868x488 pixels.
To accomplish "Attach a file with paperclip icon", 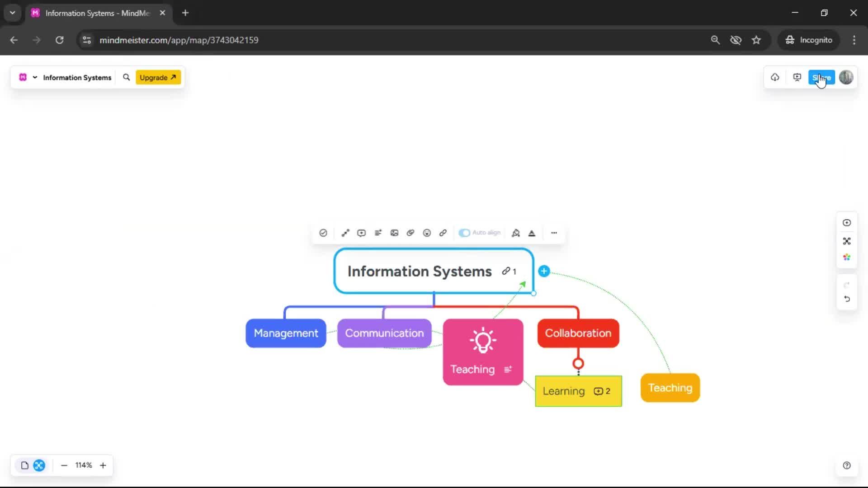I will (410, 233).
